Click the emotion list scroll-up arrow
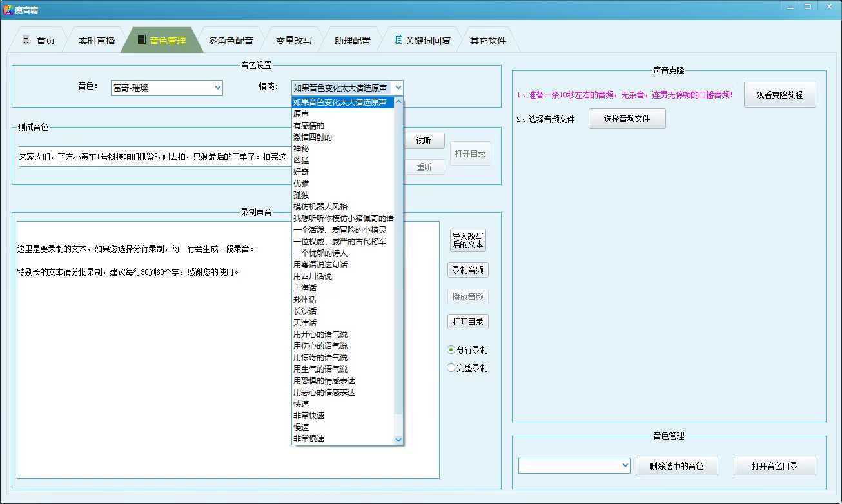 pos(398,102)
